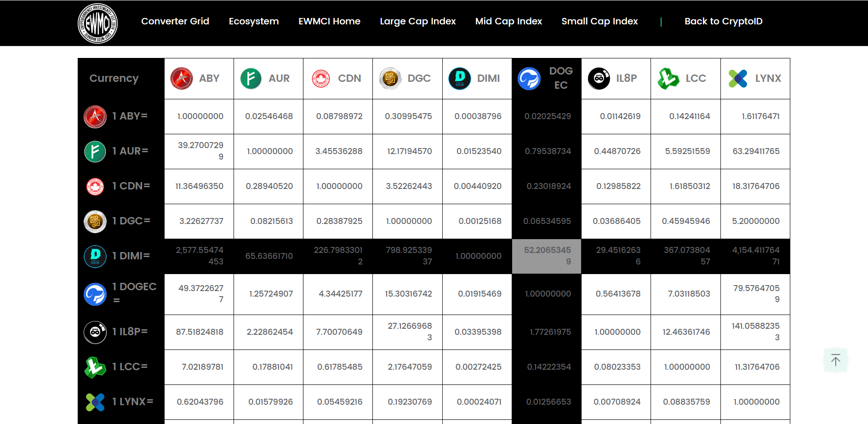Click the scroll-to-top arrow button
The width and height of the screenshot is (868, 424).
836,360
